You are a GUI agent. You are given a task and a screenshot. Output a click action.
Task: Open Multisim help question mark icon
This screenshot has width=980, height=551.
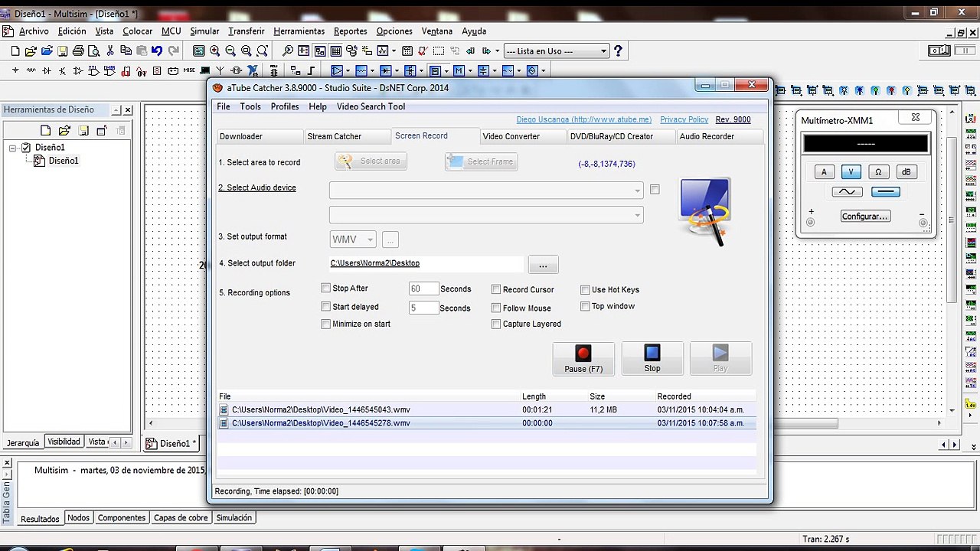[x=618, y=51]
